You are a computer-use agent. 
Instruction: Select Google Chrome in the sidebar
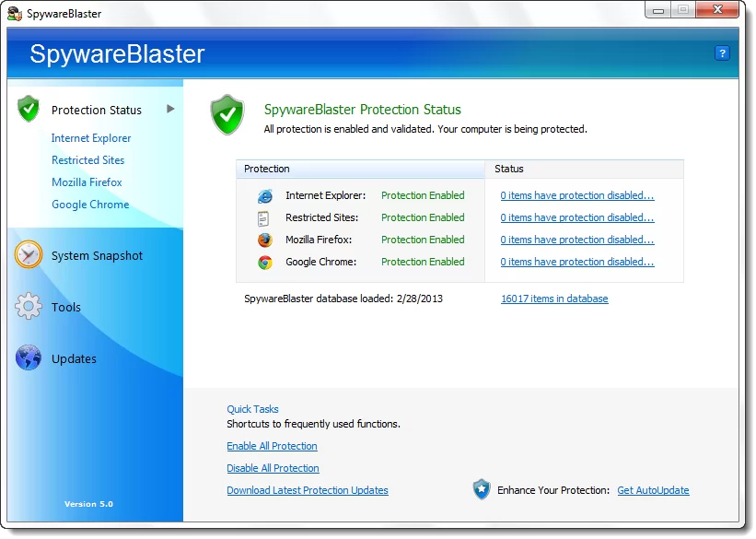(89, 204)
